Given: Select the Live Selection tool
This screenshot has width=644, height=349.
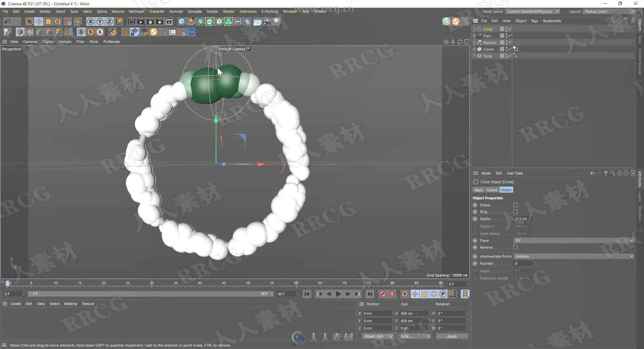Looking at the screenshot, I should [x=30, y=22].
